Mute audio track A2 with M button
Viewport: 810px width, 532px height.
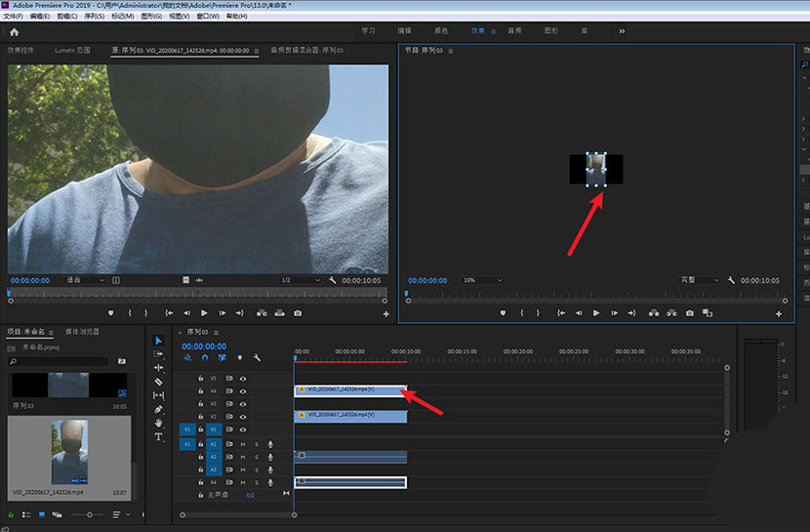tap(243, 456)
